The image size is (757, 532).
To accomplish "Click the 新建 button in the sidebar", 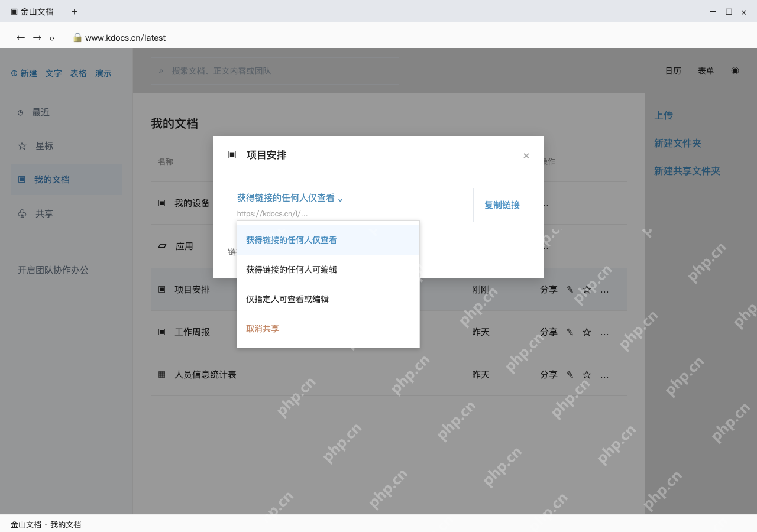I will pos(24,73).
